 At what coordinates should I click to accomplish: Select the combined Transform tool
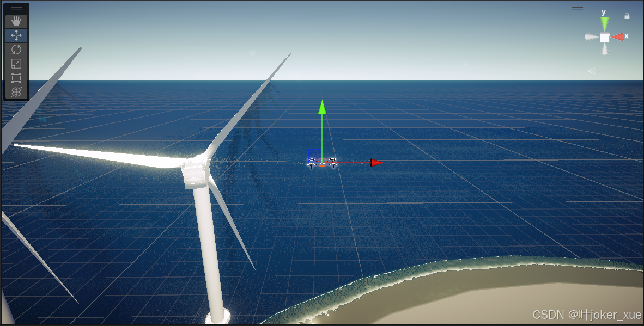click(x=16, y=92)
